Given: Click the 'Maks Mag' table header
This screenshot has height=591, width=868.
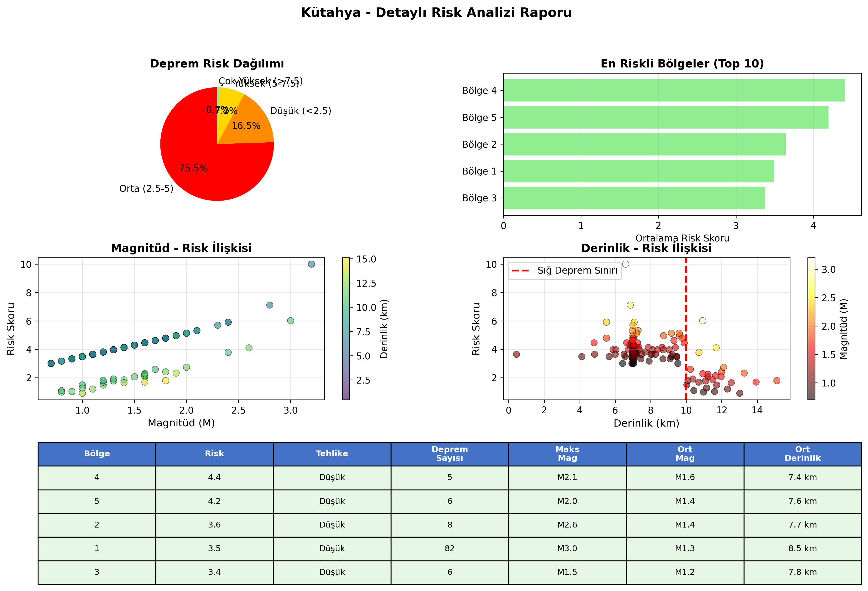Looking at the screenshot, I should (567, 454).
